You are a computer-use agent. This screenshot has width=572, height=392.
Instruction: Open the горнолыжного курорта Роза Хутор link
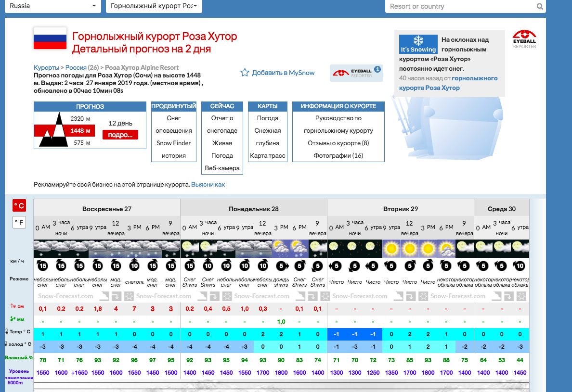pos(448,83)
